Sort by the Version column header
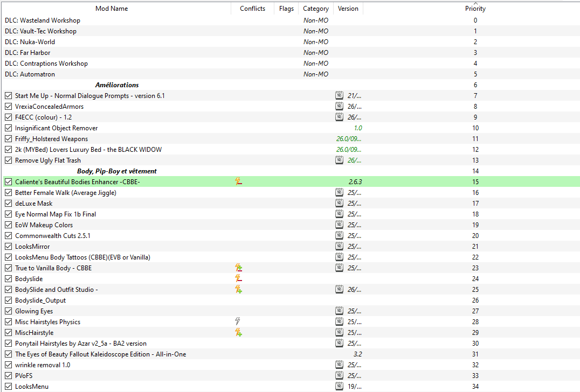 [348, 9]
